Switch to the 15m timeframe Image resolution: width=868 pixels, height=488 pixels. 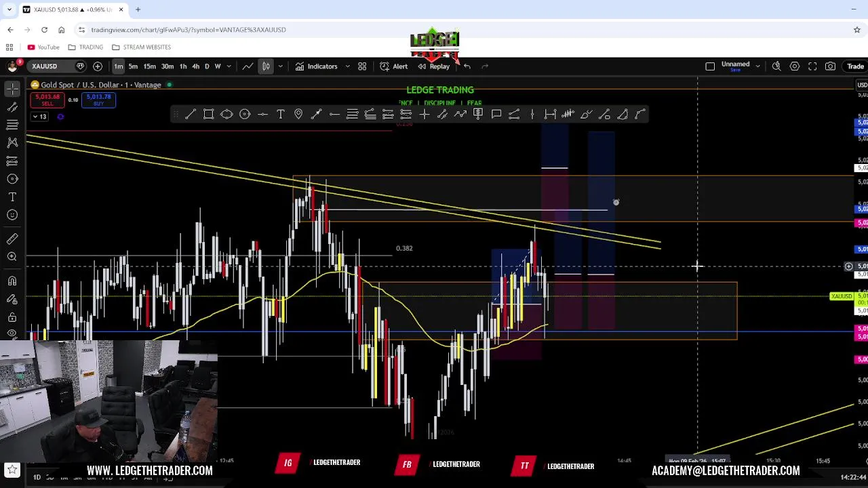pyautogui.click(x=150, y=66)
